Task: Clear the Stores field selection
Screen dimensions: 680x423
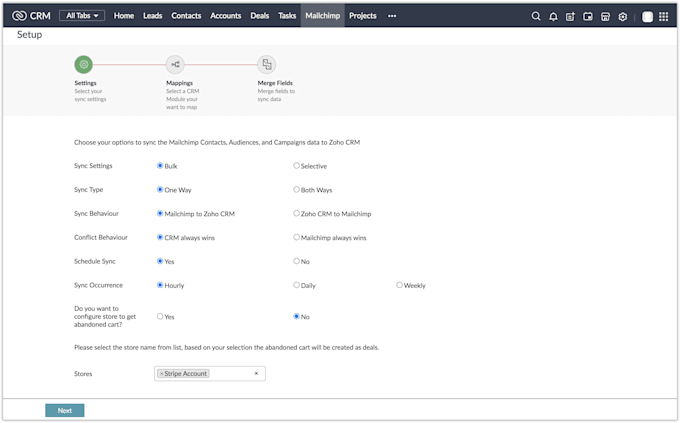Action: pos(256,373)
